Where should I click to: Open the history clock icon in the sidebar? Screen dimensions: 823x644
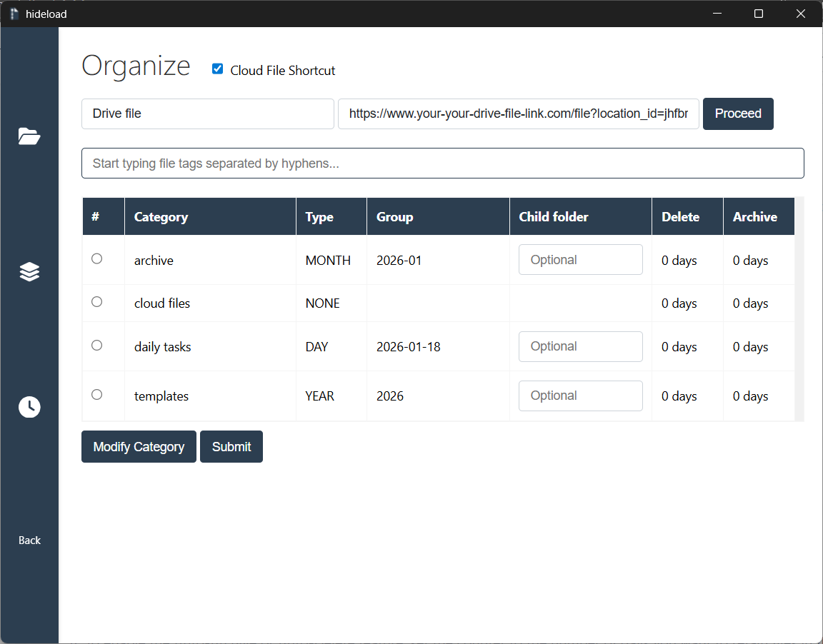29,407
